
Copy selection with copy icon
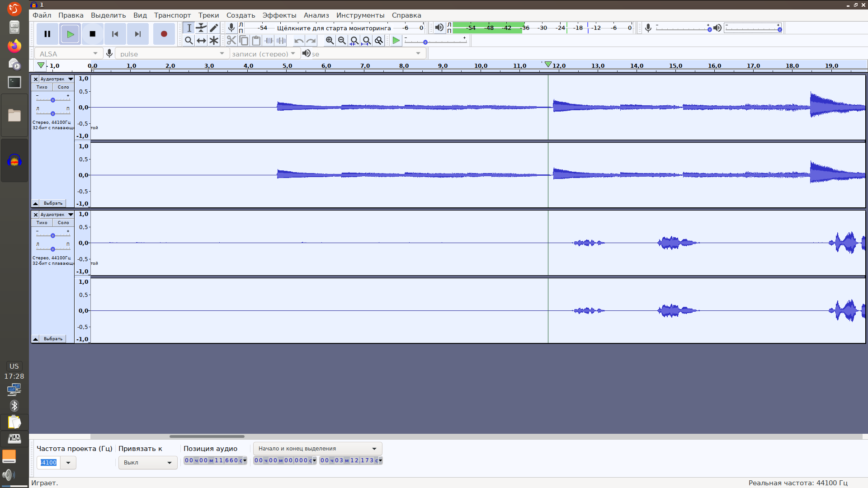click(x=244, y=41)
